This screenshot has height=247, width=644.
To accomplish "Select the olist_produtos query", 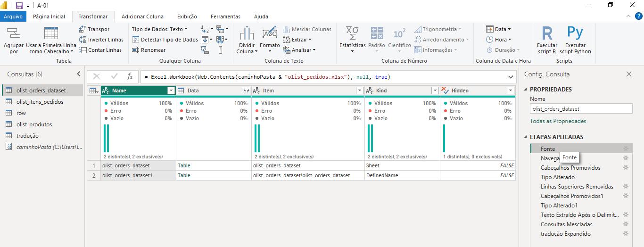I will coord(42,124).
